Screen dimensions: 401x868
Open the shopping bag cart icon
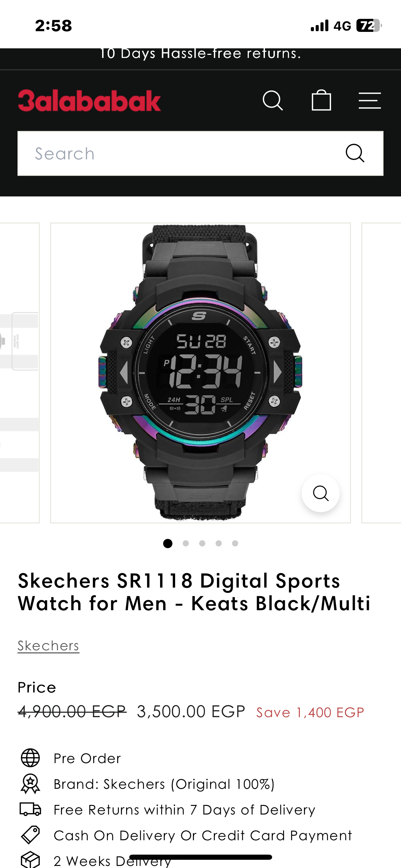click(x=321, y=100)
